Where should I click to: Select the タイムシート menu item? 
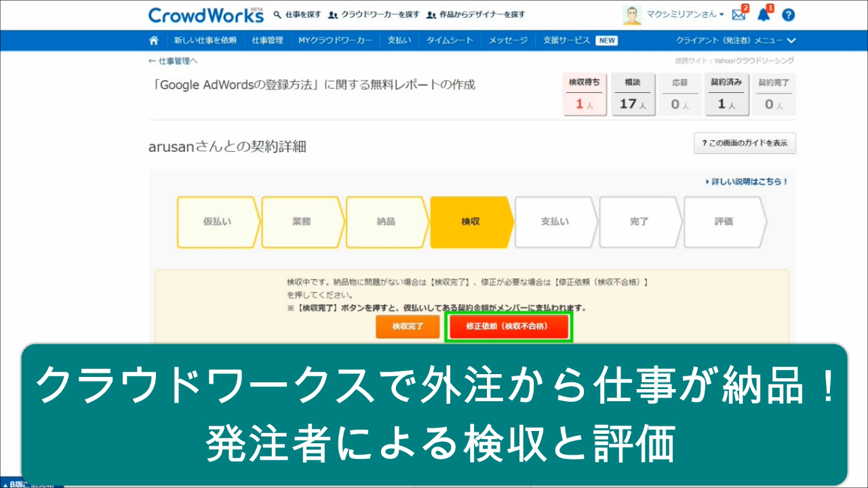[x=450, y=40]
